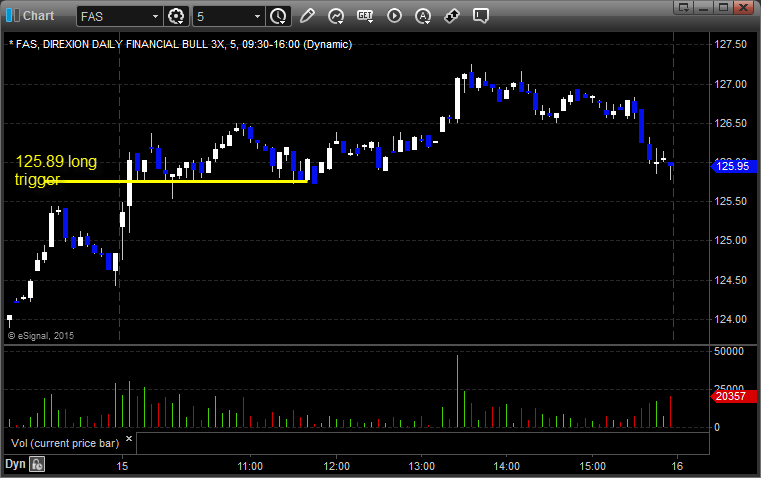The height and width of the screenshot is (478, 761).
Task: Select the pencil drawing tool
Action: pos(307,16)
